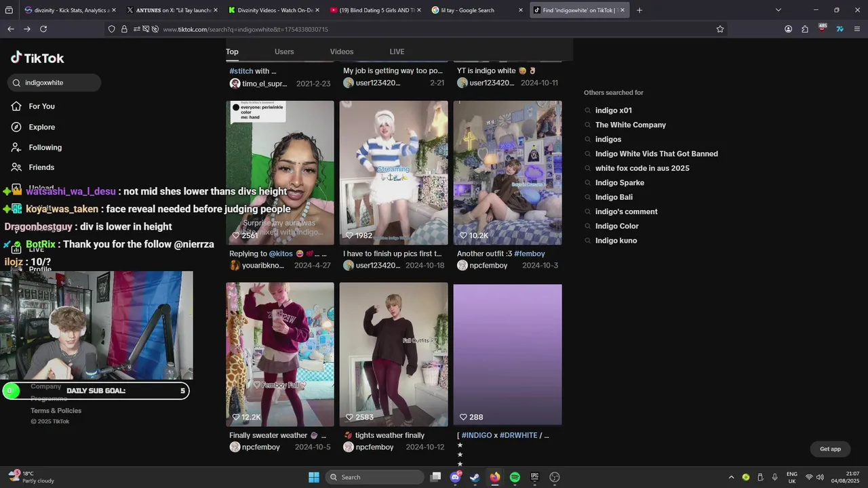Go back with browser back arrow
The height and width of the screenshot is (488, 868).
[x=11, y=29]
